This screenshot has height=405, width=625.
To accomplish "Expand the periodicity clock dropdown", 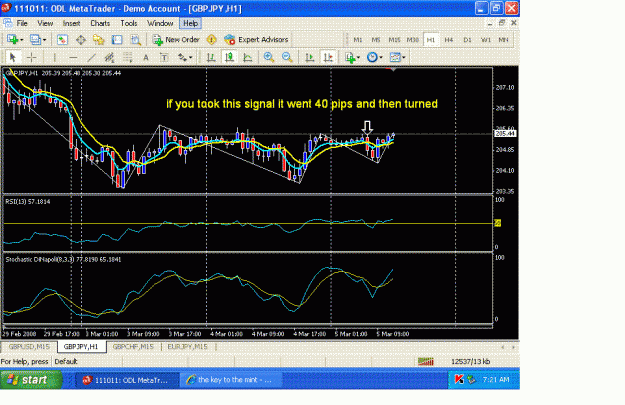I will click(381, 57).
